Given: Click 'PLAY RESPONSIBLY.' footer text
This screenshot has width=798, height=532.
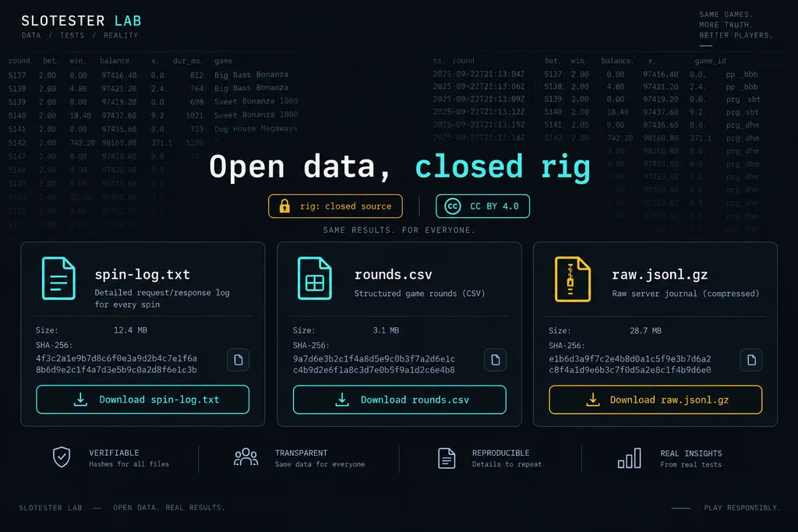Looking at the screenshot, I should click(x=742, y=508).
